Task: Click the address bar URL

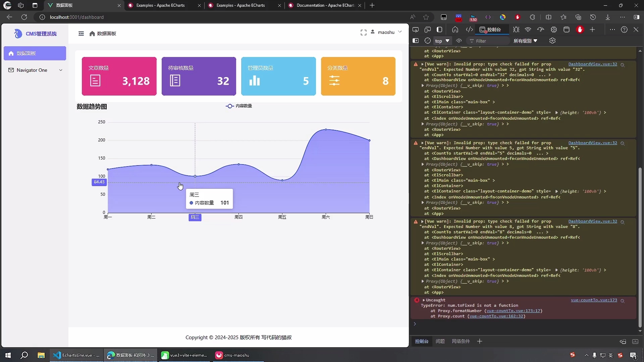Action: point(77,17)
